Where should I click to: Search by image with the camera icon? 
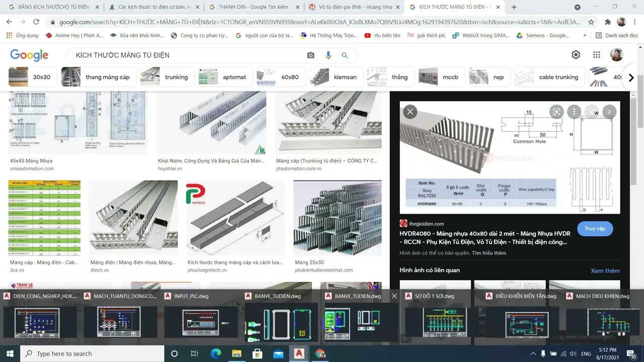[310, 55]
